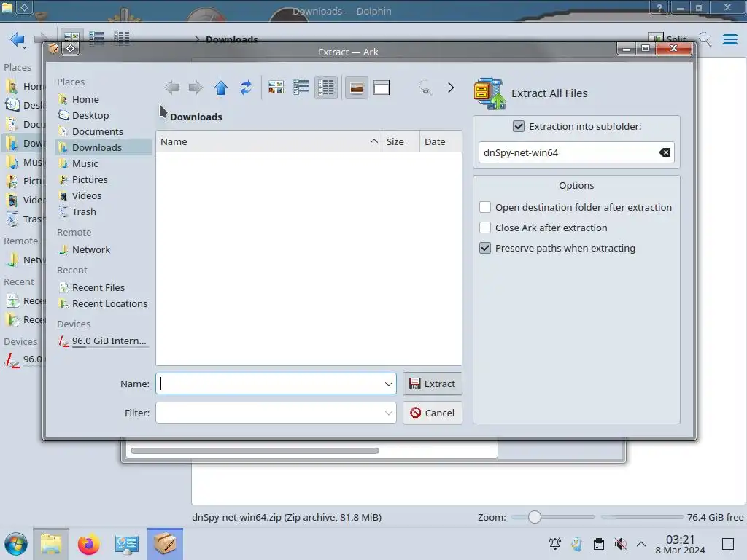Toggle Extraction into subfolder checkbox
The width and height of the screenshot is (747, 560).
[x=519, y=126]
